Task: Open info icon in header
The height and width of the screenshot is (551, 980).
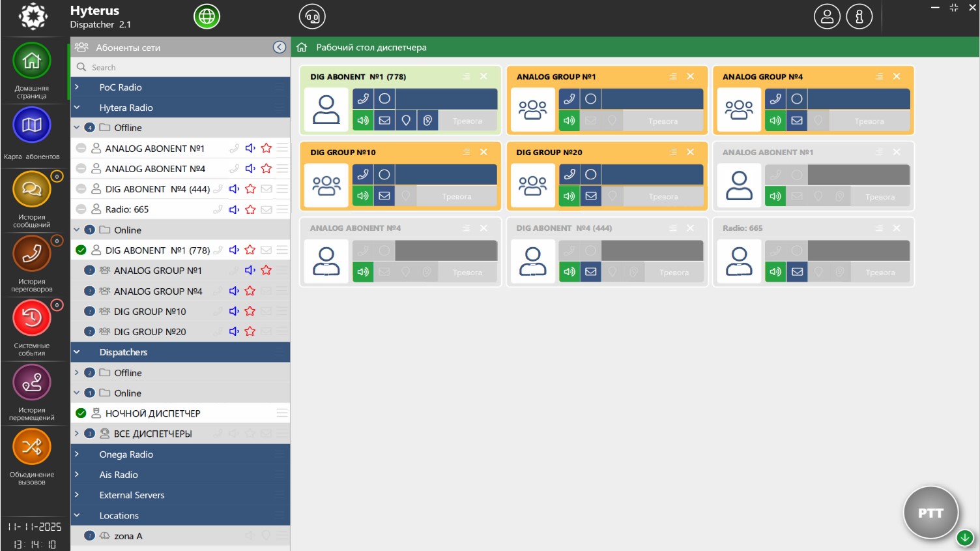Action: point(859,16)
